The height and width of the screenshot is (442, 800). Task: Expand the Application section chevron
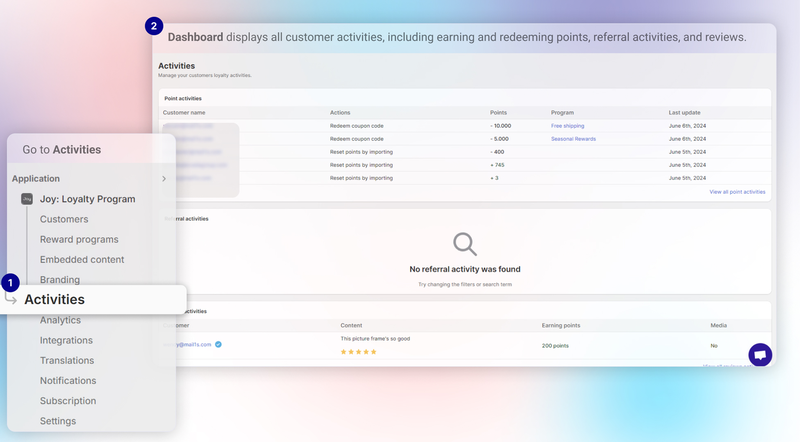coord(164,179)
